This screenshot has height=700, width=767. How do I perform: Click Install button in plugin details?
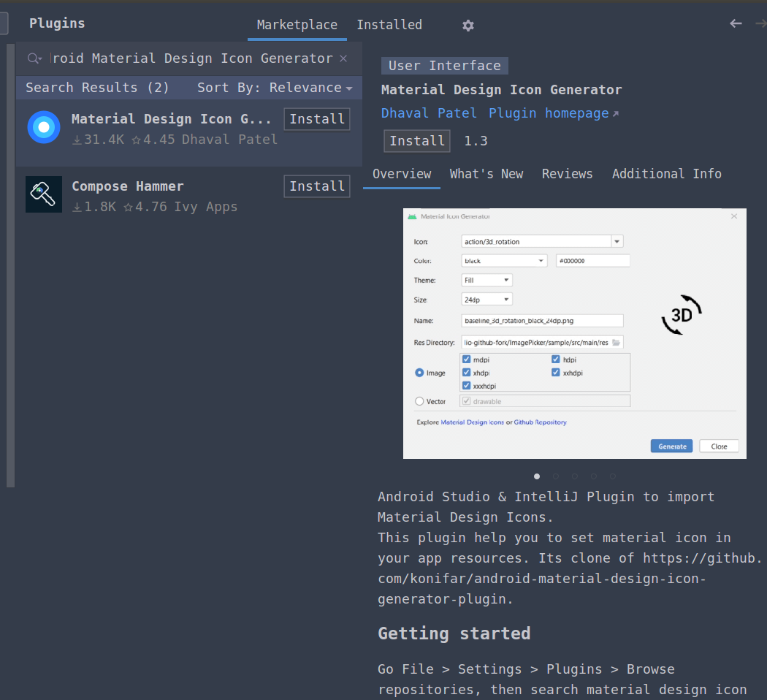point(417,141)
